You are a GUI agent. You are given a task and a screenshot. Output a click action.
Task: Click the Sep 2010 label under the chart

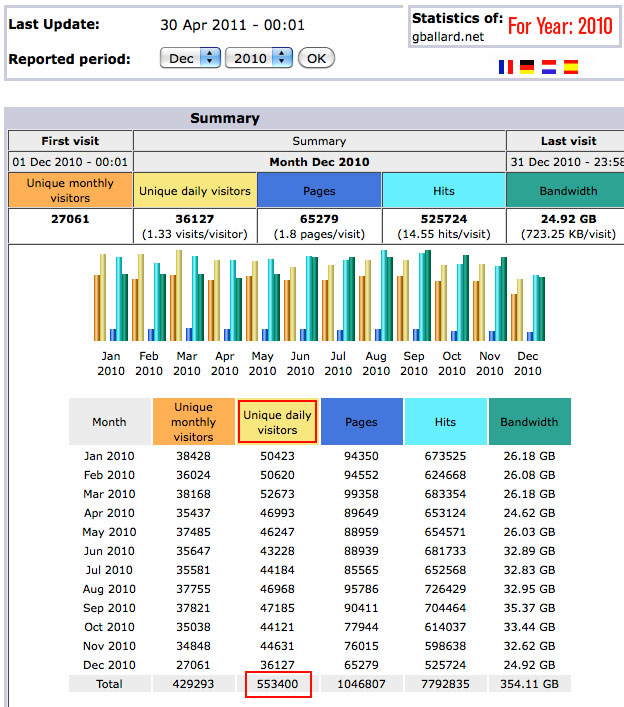tap(414, 363)
